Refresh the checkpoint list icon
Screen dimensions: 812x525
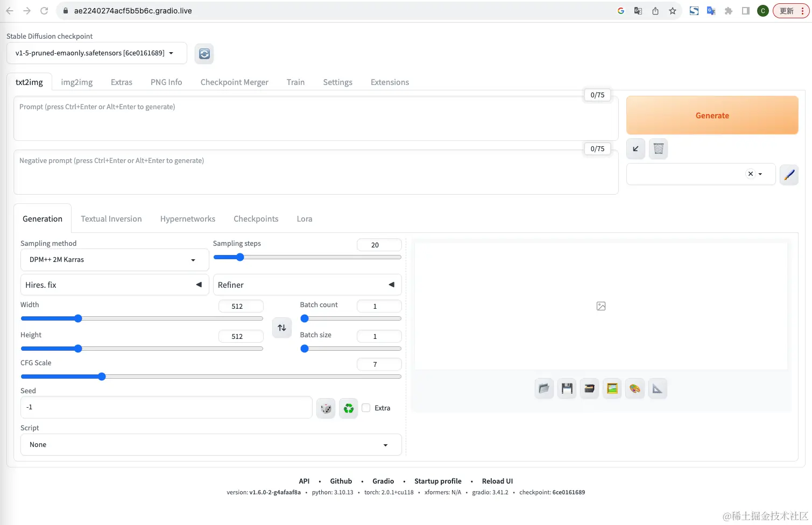[204, 54]
